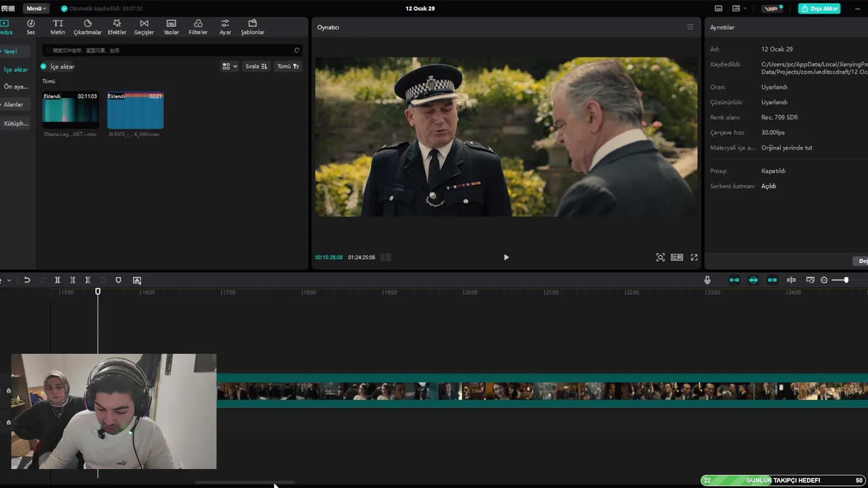Click the İçe aktar import button
868x488 pixels.
point(58,66)
